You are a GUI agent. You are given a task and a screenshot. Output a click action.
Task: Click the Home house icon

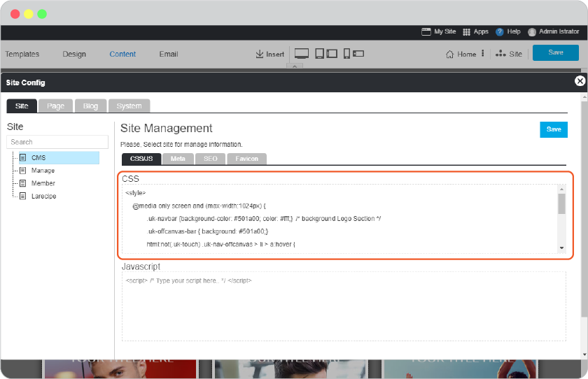[x=449, y=55]
